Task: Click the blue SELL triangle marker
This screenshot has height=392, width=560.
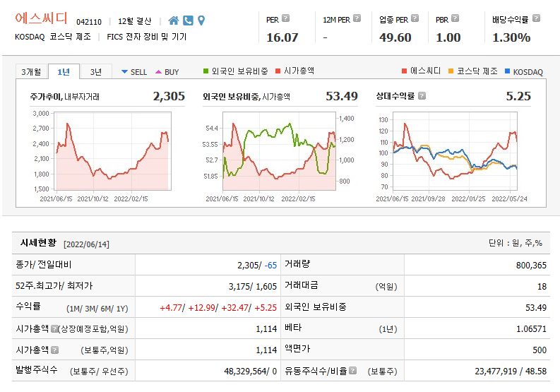Action: coord(124,72)
